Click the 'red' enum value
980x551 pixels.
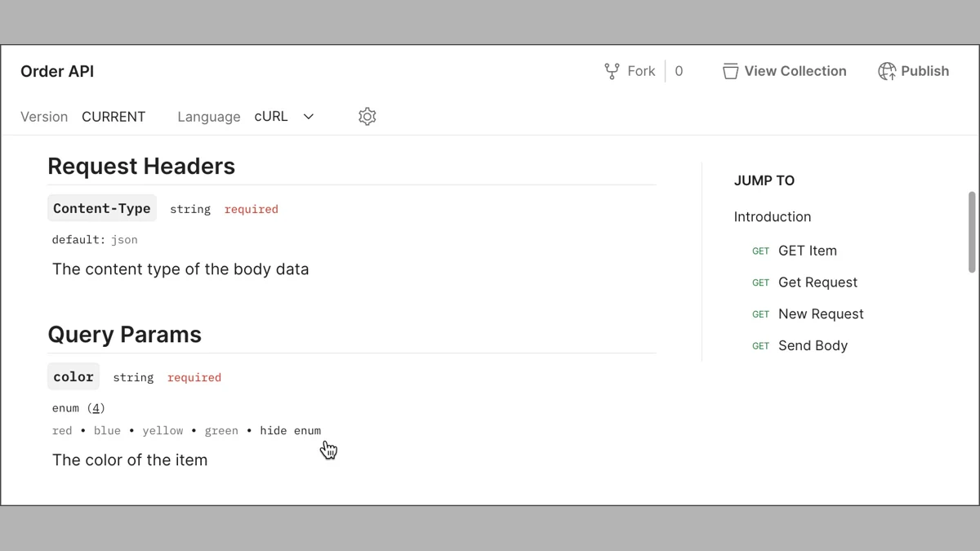62,431
